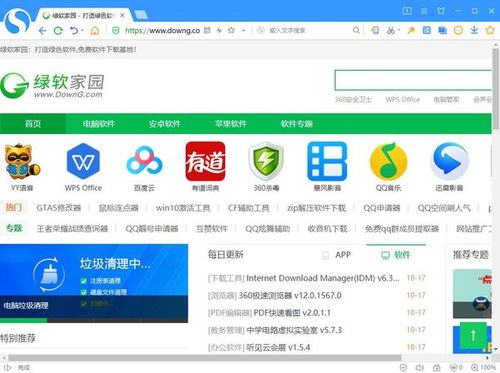Open the 软件专题 navigation menu
The width and height of the screenshot is (500, 373).
point(297,124)
